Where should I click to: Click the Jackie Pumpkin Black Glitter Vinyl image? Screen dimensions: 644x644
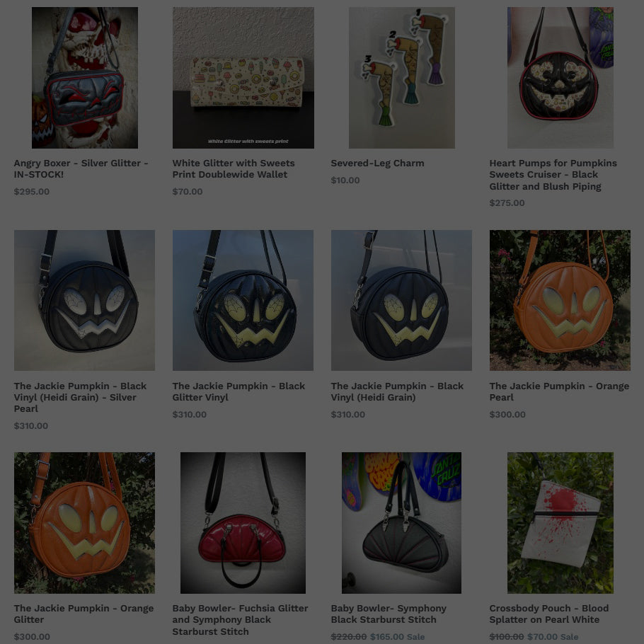(243, 300)
